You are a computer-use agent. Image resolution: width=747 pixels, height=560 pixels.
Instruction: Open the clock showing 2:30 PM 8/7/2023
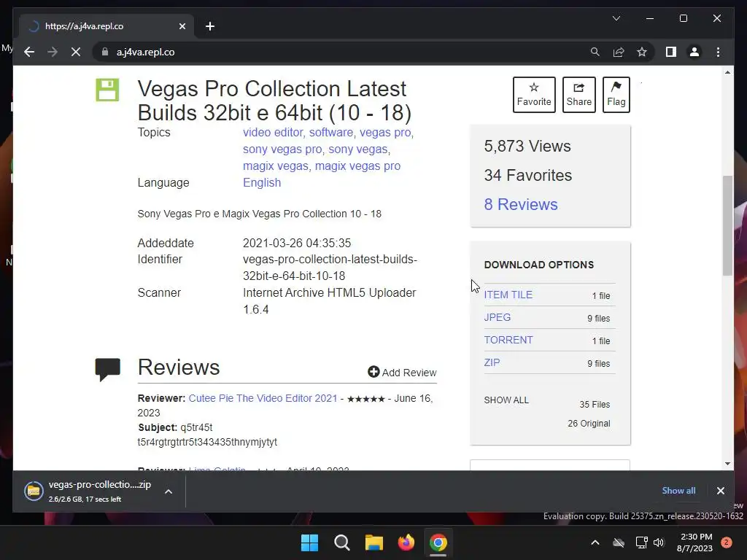tap(695, 542)
